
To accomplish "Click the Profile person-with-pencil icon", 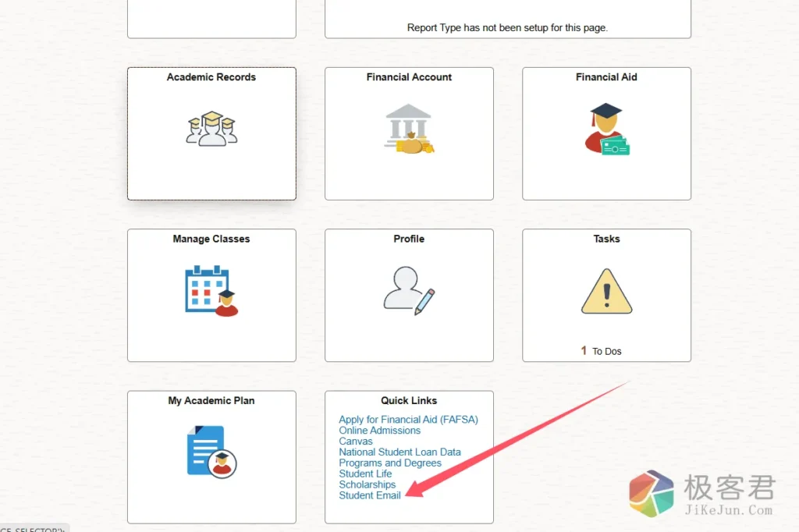I will tap(409, 291).
